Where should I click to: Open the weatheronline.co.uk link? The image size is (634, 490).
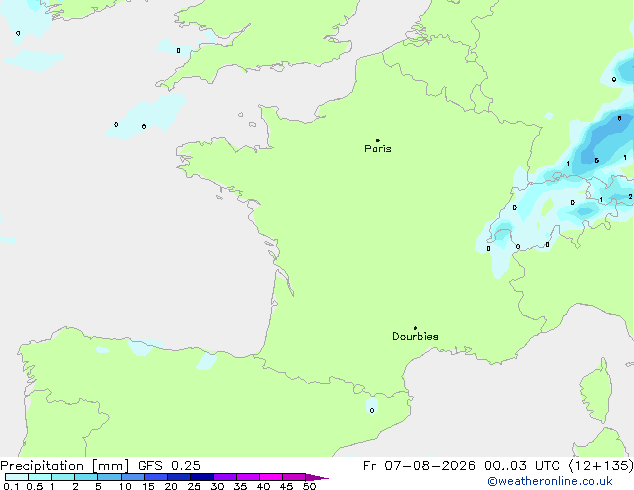[550, 481]
